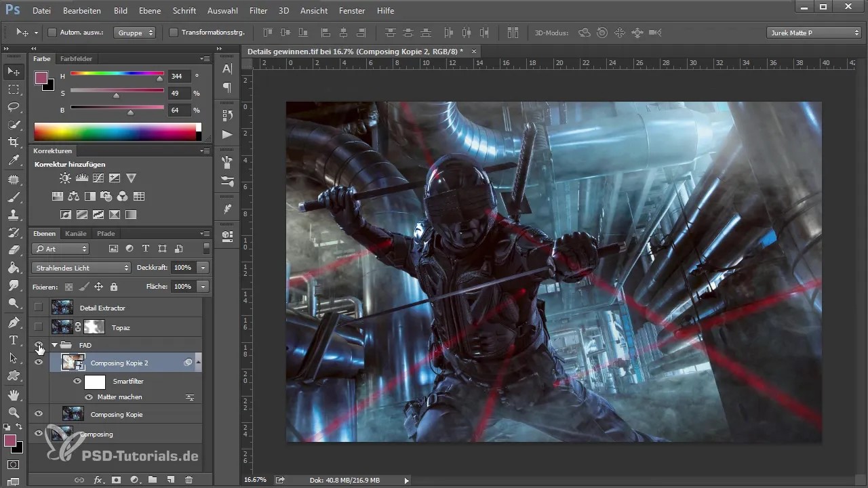Enable Transformationsstrg. checkbox
868x488 pixels.
(173, 33)
